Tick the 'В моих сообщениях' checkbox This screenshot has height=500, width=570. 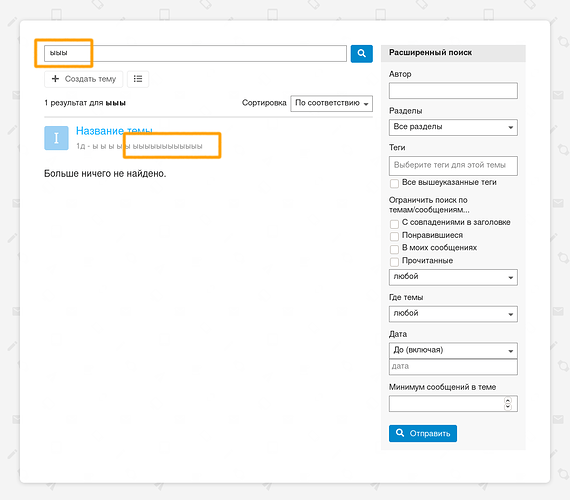(x=394, y=249)
